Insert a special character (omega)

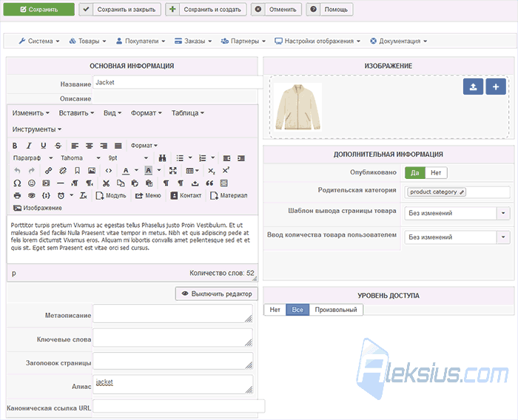click(17, 183)
